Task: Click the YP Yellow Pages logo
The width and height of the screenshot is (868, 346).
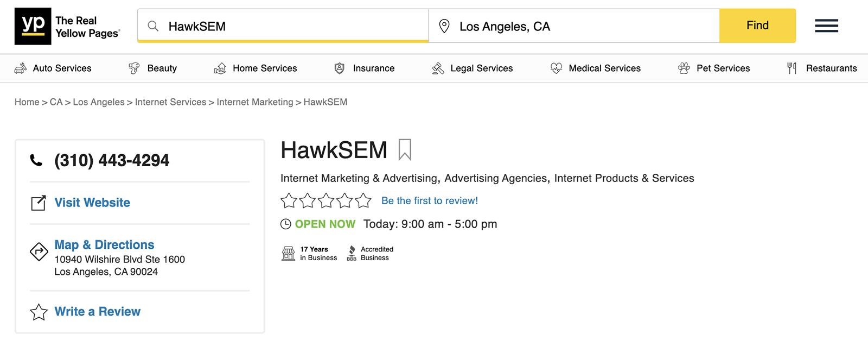Action: click(x=68, y=26)
